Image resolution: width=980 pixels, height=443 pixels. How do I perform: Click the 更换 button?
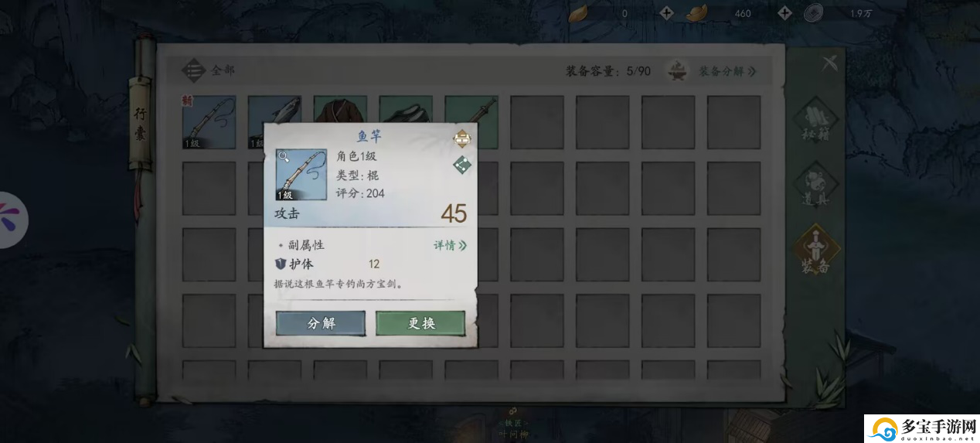point(420,323)
